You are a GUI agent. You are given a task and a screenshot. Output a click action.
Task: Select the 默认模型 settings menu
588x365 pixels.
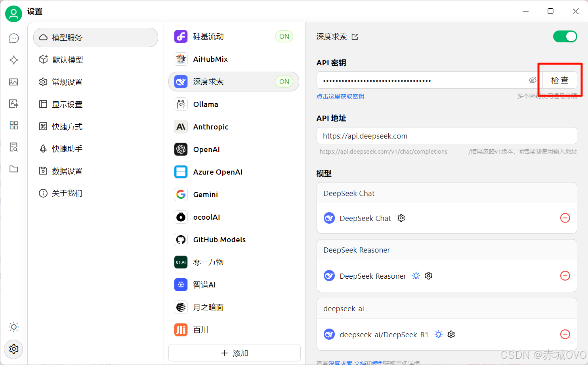point(95,59)
